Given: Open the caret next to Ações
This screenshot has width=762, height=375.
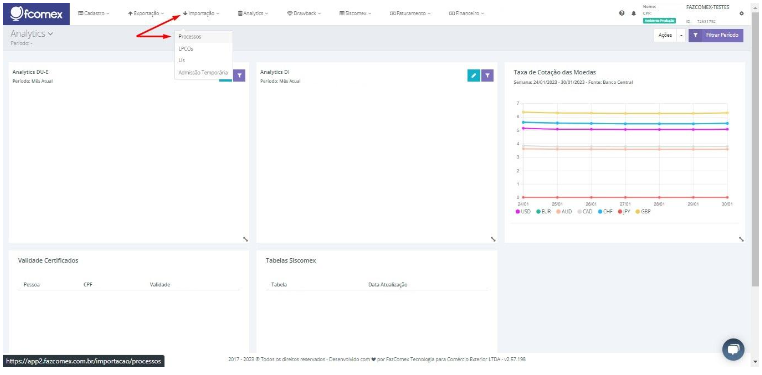Looking at the screenshot, I should (x=681, y=35).
